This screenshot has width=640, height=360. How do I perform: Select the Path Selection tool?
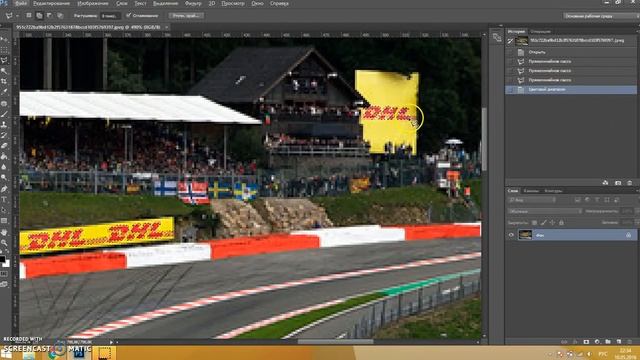4,210
